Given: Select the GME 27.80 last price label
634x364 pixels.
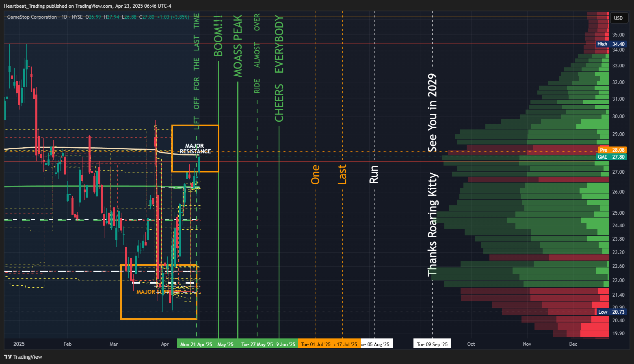Looking at the screenshot, I should point(611,157).
